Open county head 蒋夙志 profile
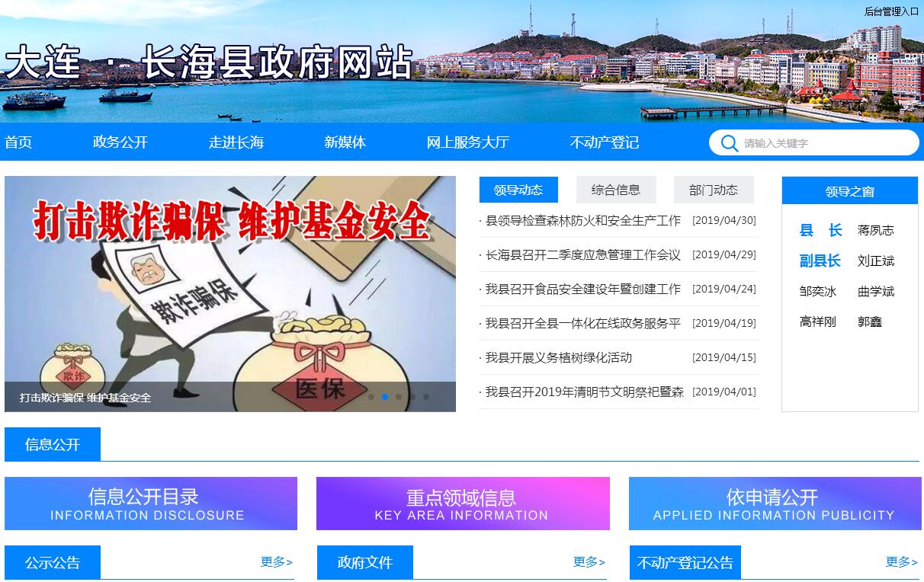Image resolution: width=924 pixels, height=582 pixels. pyautogui.click(x=876, y=230)
